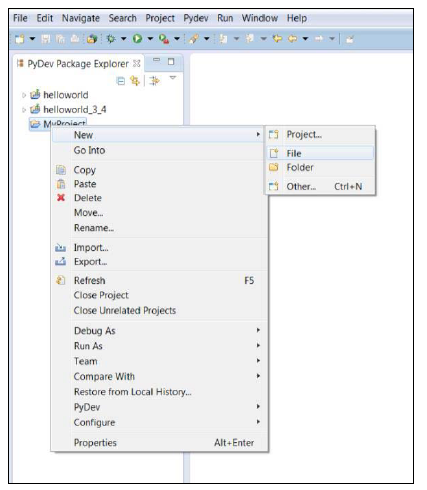Viewport: 427px width, 490px height.
Task: Choose Export... in the context menu
Action: [159, 262]
